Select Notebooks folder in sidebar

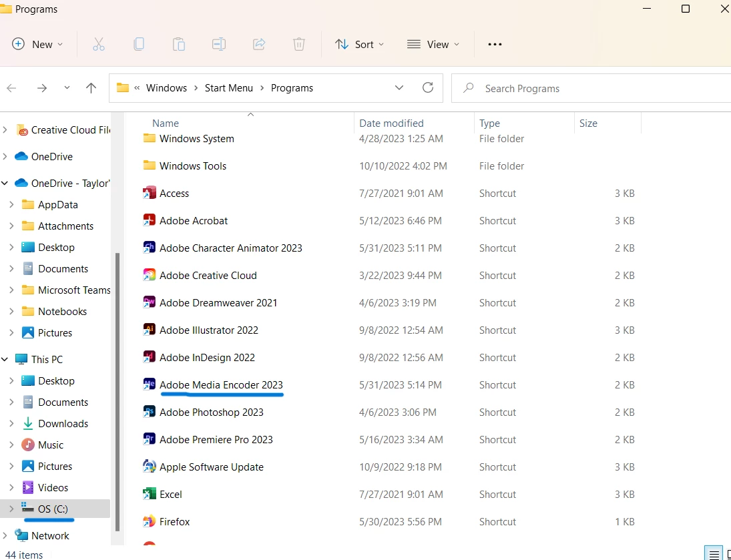click(62, 312)
